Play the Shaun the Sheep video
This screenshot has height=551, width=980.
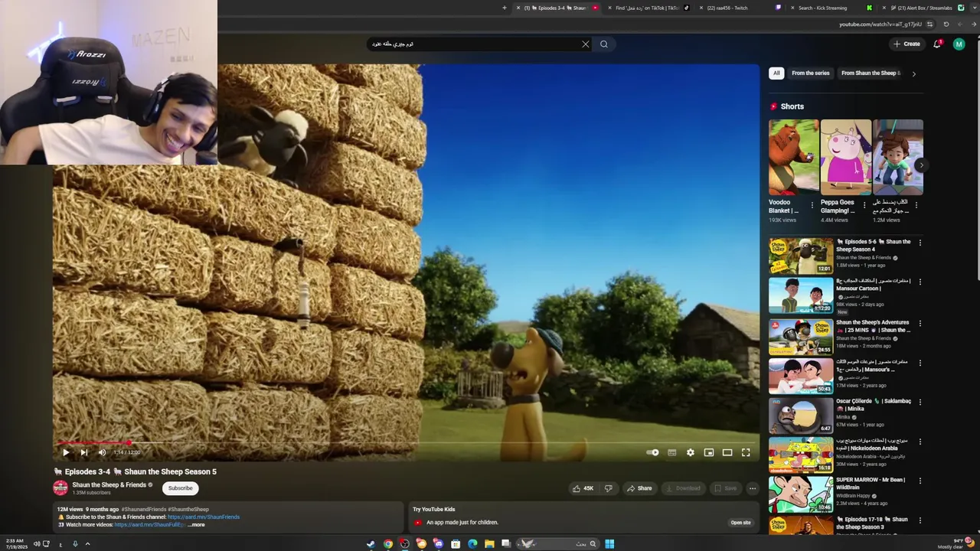tap(65, 452)
